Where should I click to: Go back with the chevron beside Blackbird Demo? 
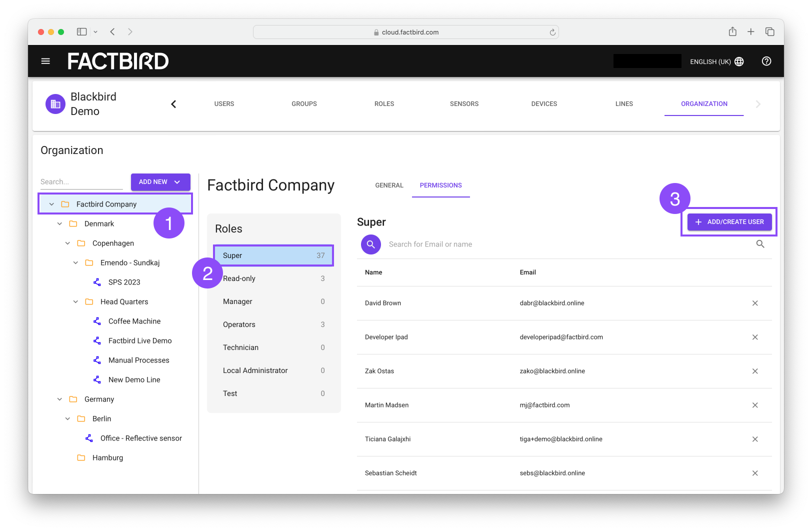(x=173, y=104)
